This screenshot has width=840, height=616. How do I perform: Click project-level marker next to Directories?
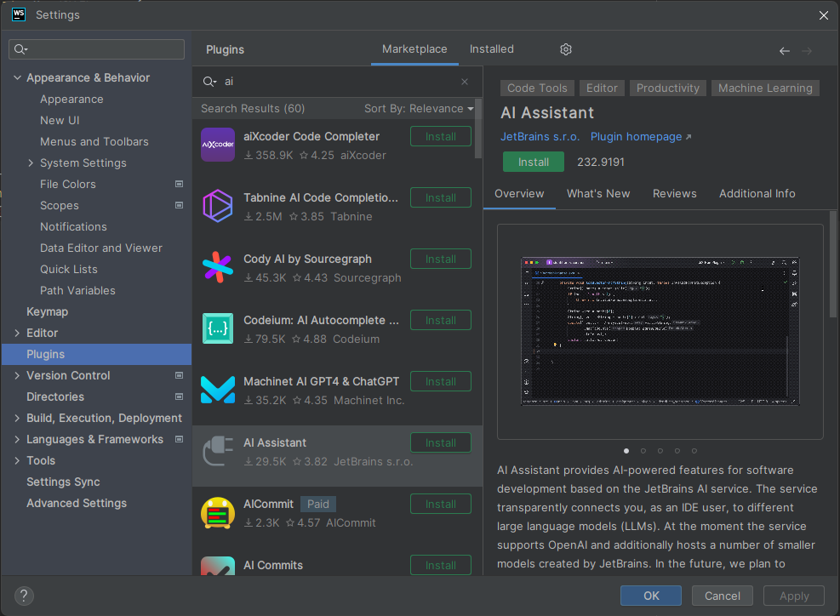click(x=179, y=396)
